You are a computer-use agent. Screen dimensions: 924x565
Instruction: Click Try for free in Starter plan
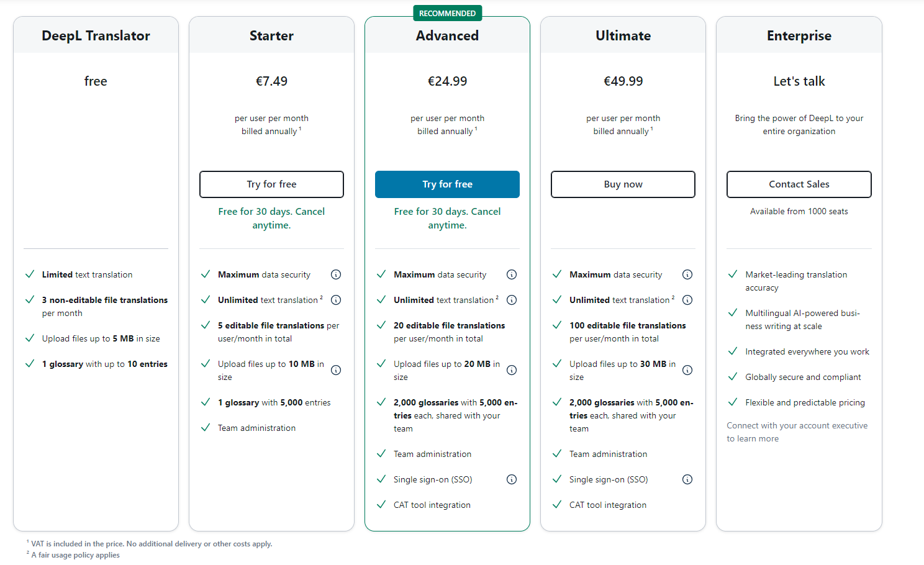click(271, 184)
